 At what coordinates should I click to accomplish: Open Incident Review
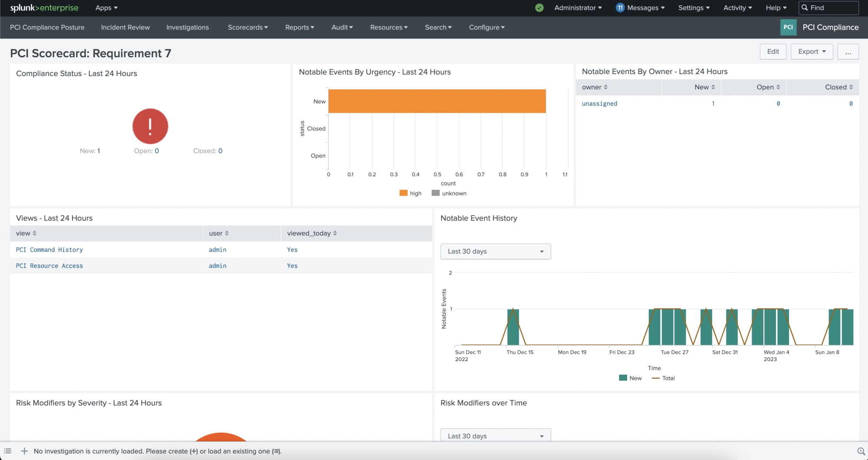125,27
